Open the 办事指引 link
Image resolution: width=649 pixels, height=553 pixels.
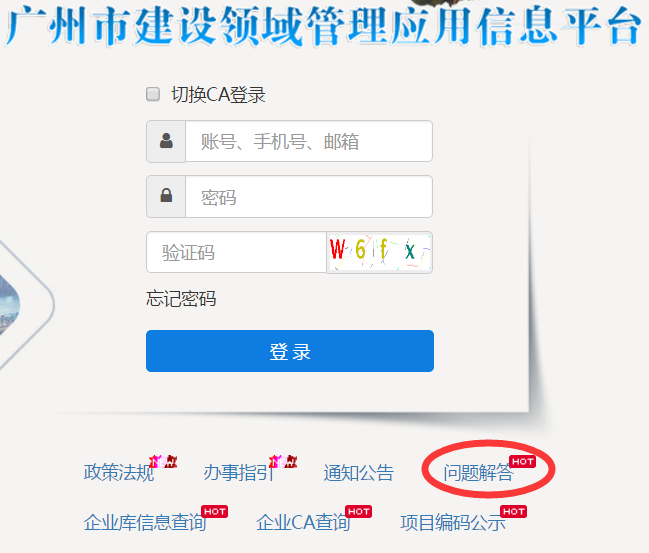click(239, 473)
